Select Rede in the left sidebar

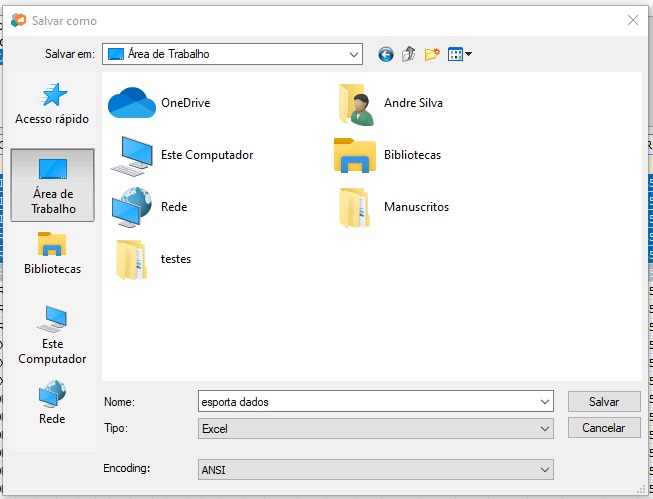click(52, 403)
